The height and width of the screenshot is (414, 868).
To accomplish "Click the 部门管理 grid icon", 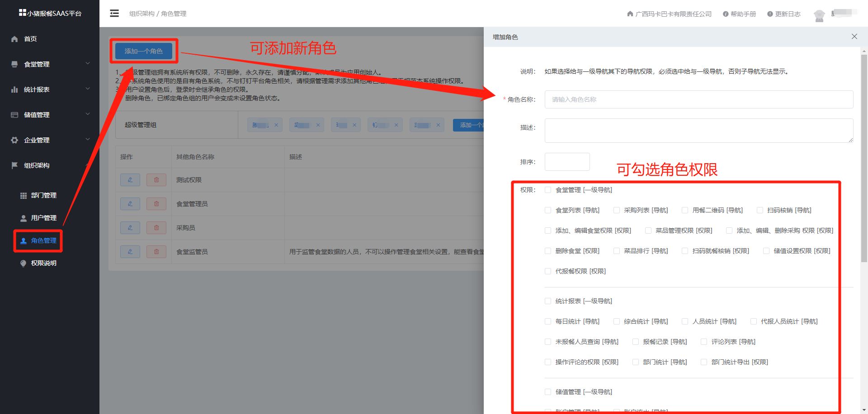I will pos(24,195).
